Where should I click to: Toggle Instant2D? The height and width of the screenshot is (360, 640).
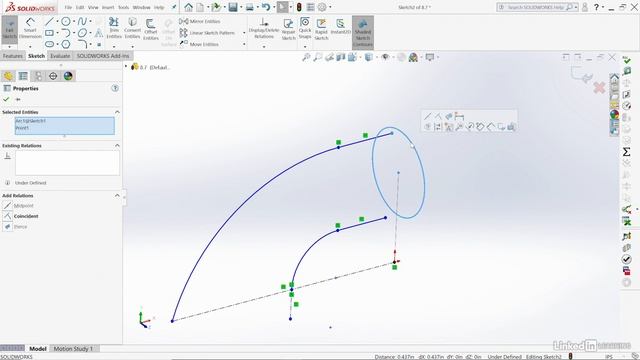tap(340, 27)
